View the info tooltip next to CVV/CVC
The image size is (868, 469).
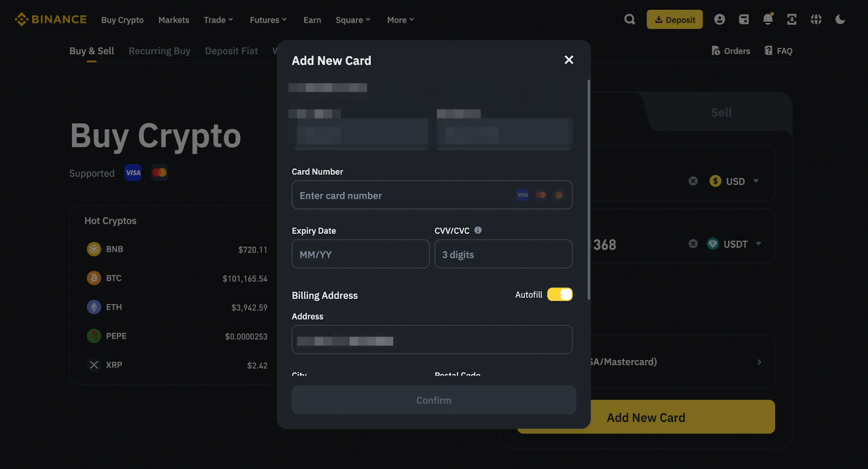pos(477,230)
